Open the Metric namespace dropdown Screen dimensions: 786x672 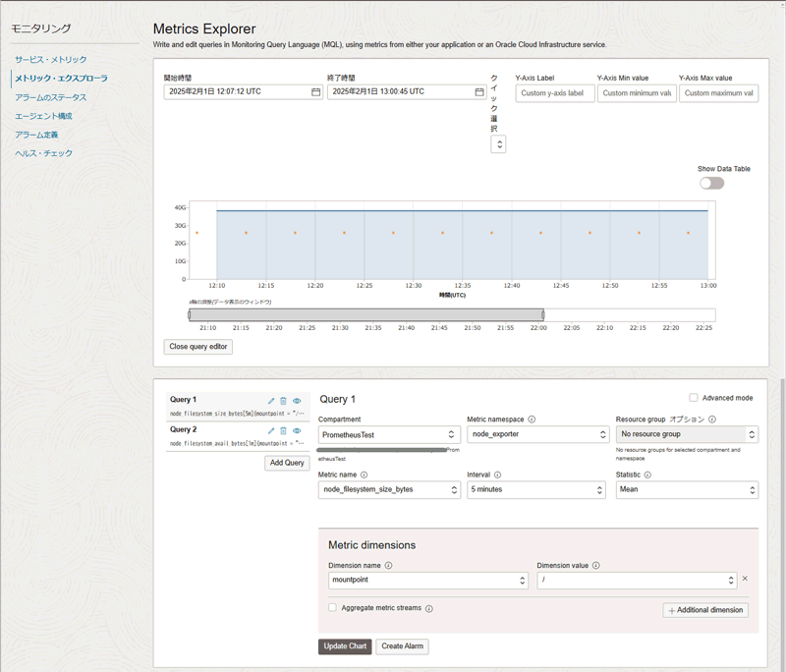click(x=537, y=434)
